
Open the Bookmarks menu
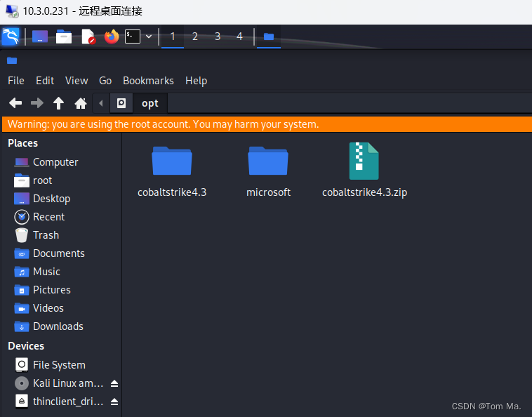(x=148, y=81)
